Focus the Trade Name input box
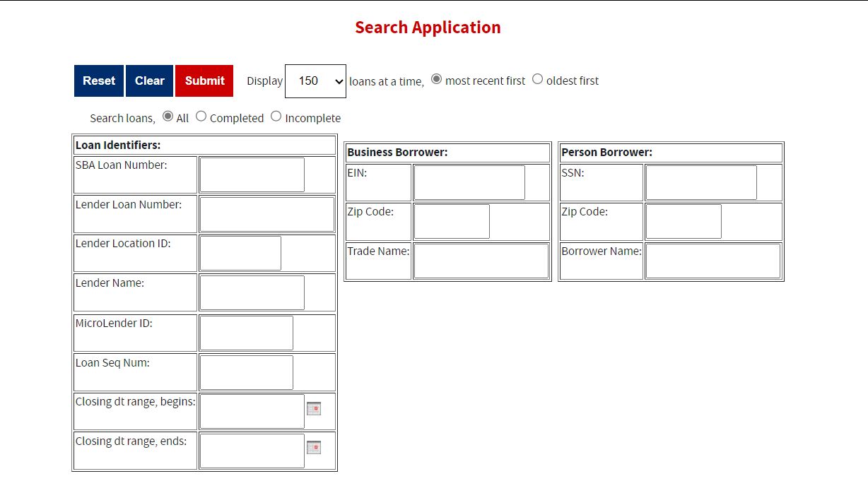This screenshot has height=493, width=868. [481, 261]
